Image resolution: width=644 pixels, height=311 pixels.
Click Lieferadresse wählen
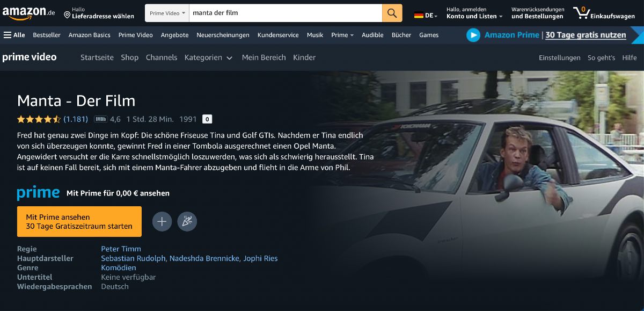[103, 16]
